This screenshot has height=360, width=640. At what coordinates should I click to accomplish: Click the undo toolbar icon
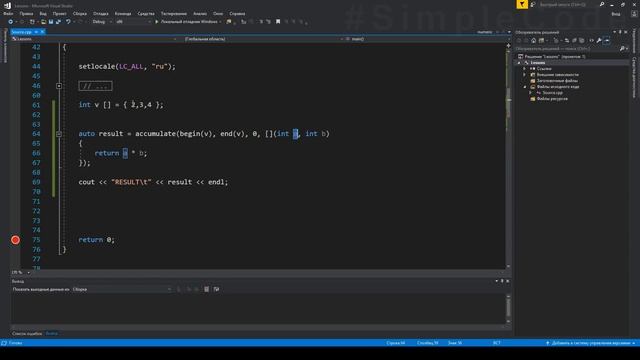(68, 22)
